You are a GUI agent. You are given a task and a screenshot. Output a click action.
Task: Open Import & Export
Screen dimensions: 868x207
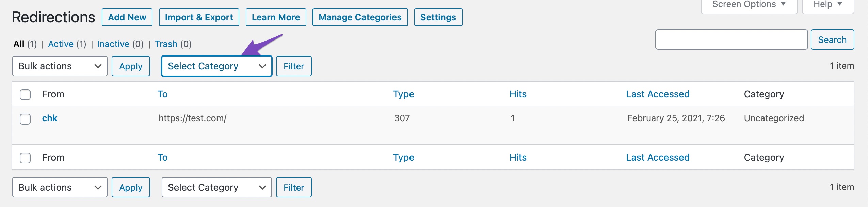tap(199, 17)
